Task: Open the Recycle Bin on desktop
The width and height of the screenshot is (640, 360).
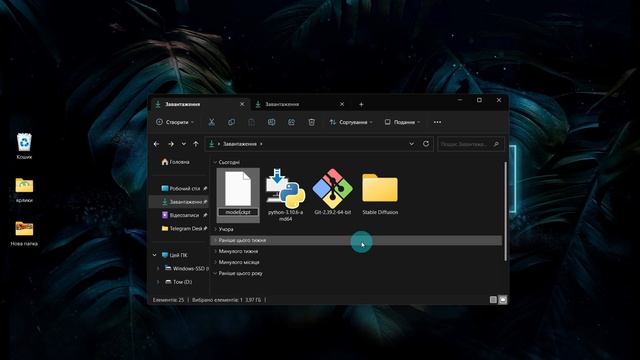Action: click(24, 146)
